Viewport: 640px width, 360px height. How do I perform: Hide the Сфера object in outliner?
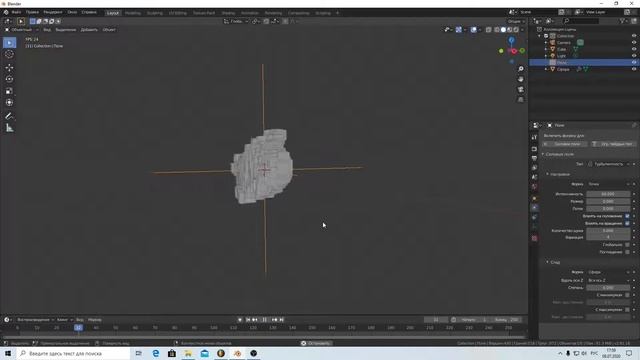click(x=634, y=69)
